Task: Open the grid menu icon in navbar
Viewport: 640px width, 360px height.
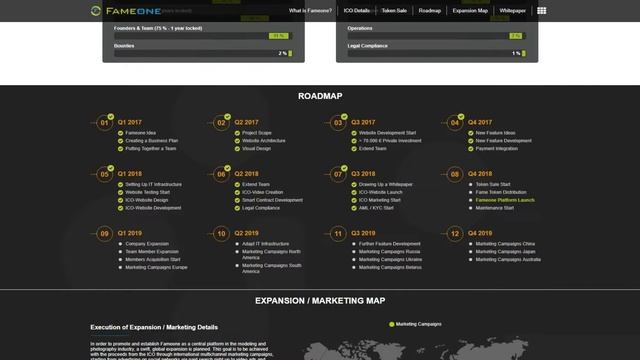Action: (x=542, y=11)
